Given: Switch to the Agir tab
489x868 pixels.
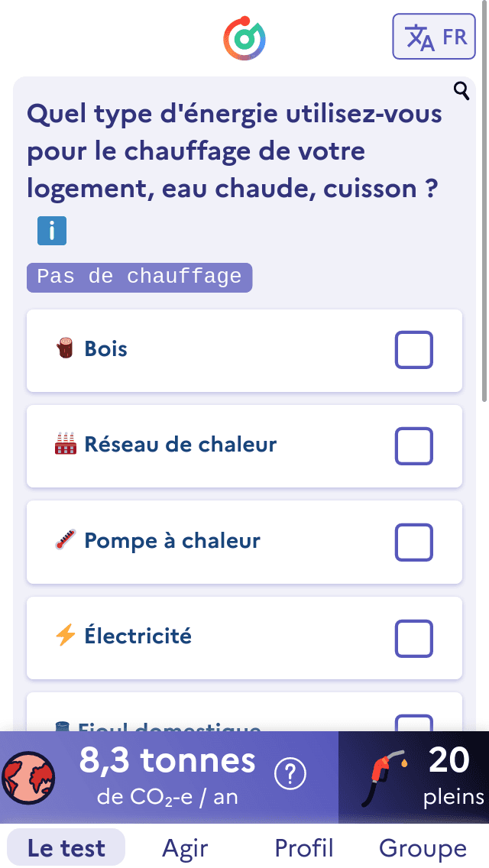Looking at the screenshot, I should pyautogui.click(x=185, y=847).
